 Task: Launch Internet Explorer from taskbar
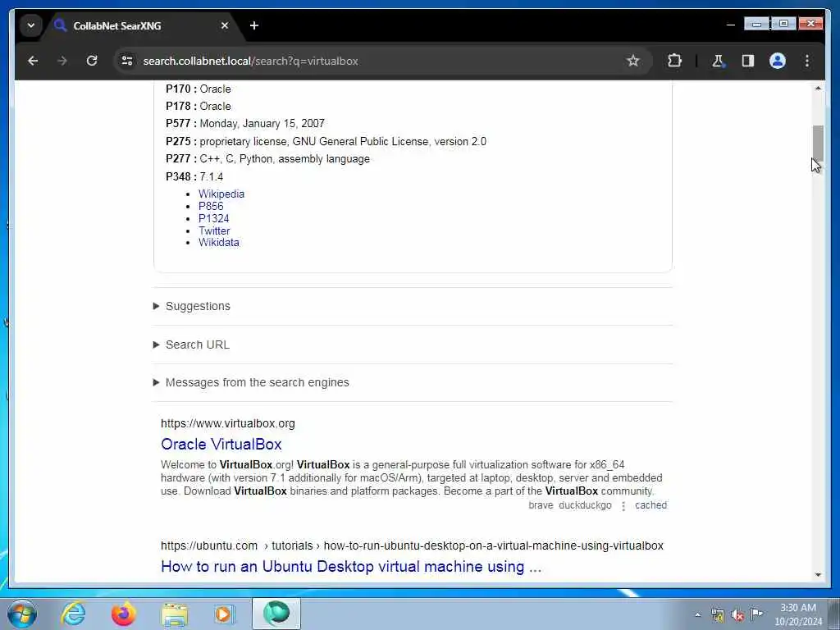[73, 614]
